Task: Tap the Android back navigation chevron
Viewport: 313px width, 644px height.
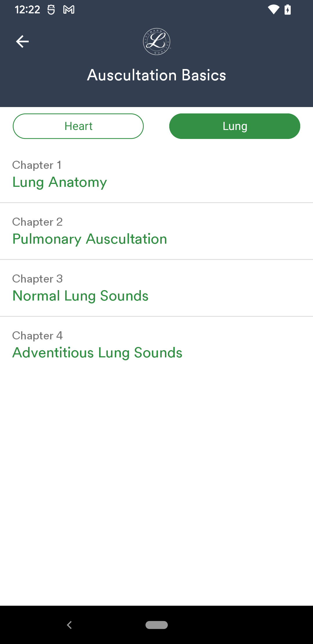Action: point(69,625)
